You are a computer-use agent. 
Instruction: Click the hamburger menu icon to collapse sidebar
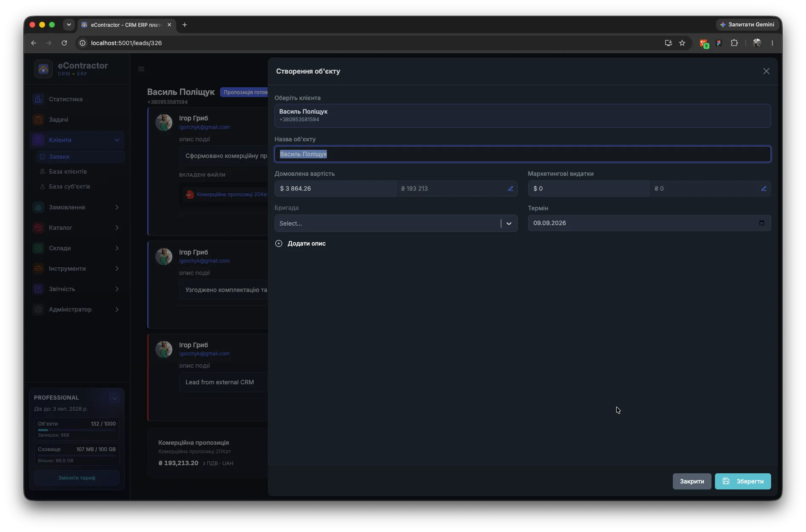141,69
